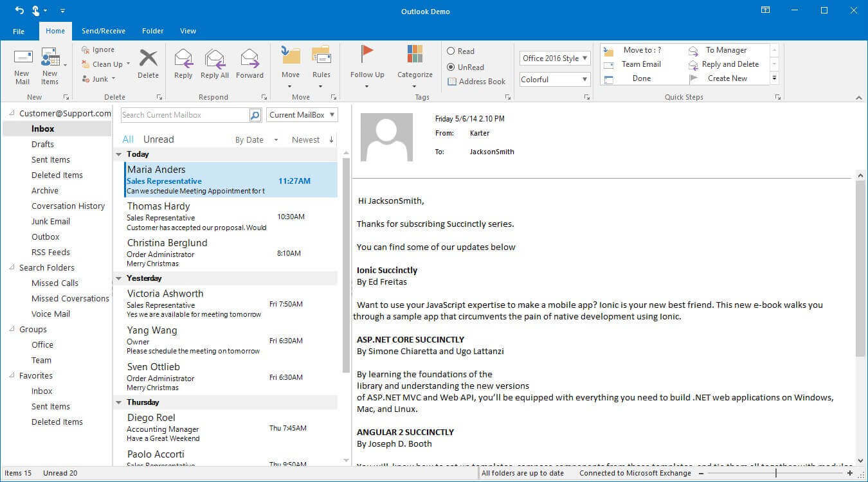868x482 pixels.
Task: Click the search magnifier in Search Current Mailbox
Action: click(254, 114)
